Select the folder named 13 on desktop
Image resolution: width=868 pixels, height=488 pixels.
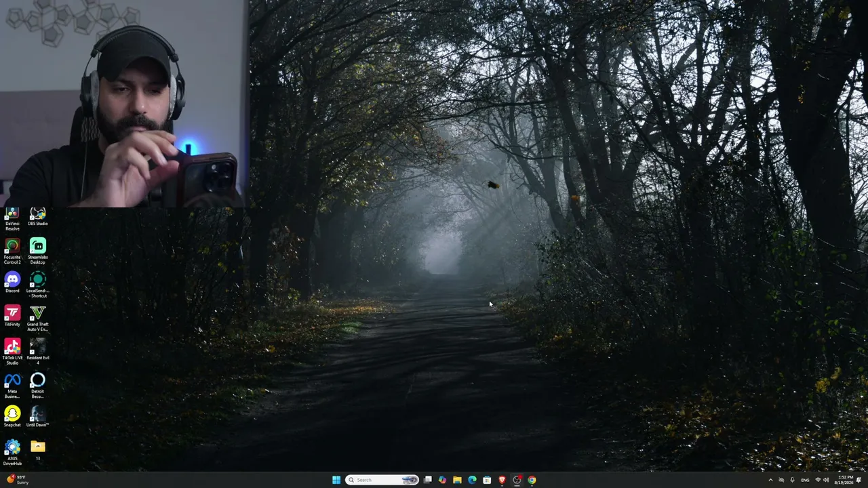pyautogui.click(x=37, y=450)
